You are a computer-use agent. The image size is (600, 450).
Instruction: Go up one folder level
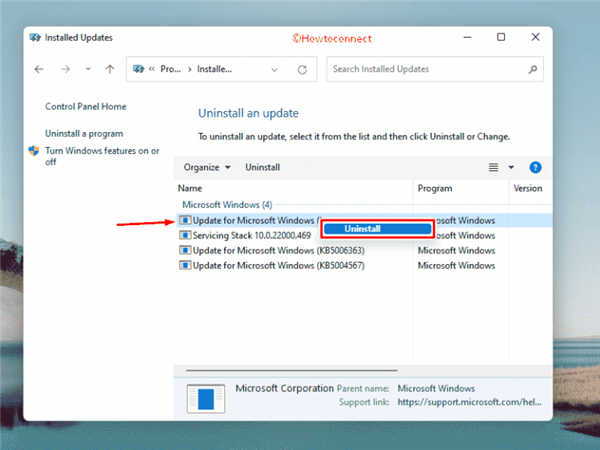tap(110, 69)
